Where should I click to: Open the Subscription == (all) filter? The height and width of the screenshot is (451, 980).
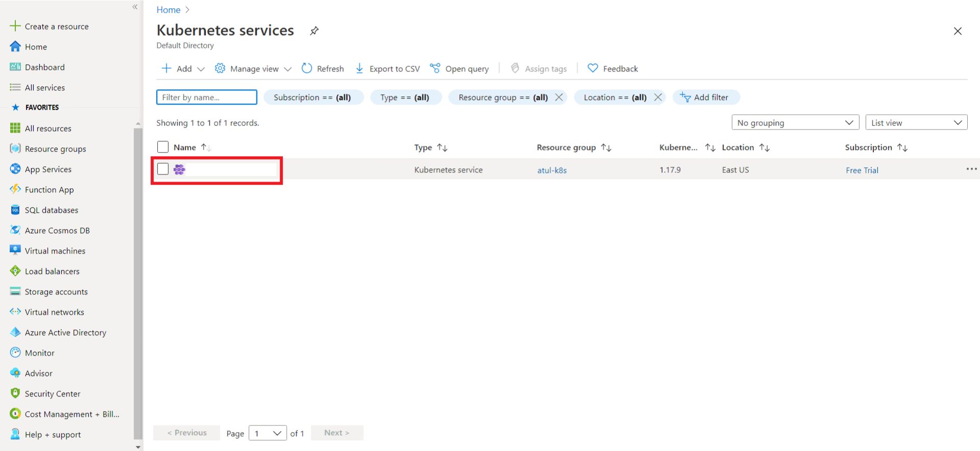(x=313, y=97)
